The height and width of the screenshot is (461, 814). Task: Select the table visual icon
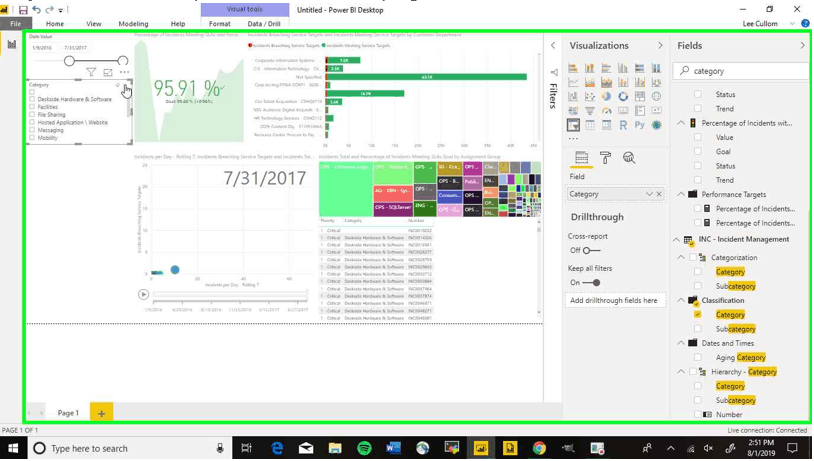pyautogui.click(x=590, y=125)
